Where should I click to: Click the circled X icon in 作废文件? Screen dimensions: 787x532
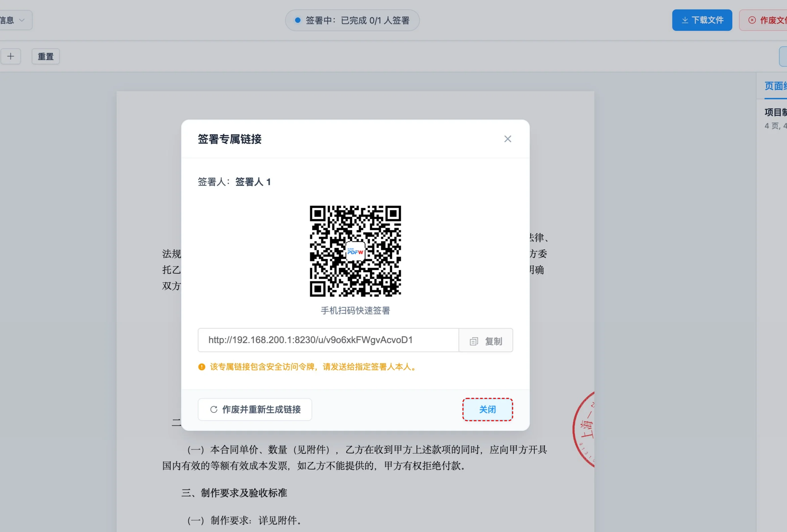(x=752, y=20)
